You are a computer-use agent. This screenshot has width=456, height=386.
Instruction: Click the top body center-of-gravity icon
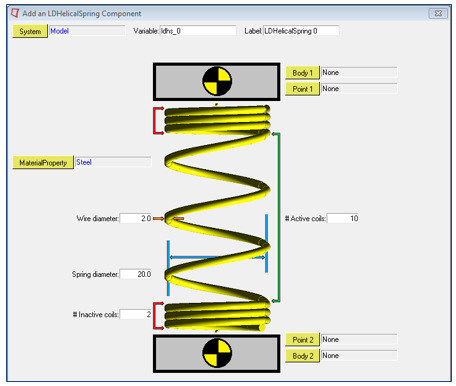pyautogui.click(x=217, y=81)
